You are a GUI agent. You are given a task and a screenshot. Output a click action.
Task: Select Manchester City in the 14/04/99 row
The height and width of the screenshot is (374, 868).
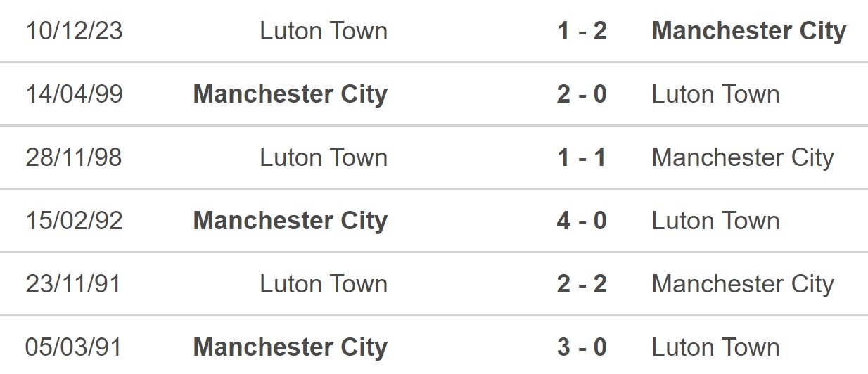(291, 95)
